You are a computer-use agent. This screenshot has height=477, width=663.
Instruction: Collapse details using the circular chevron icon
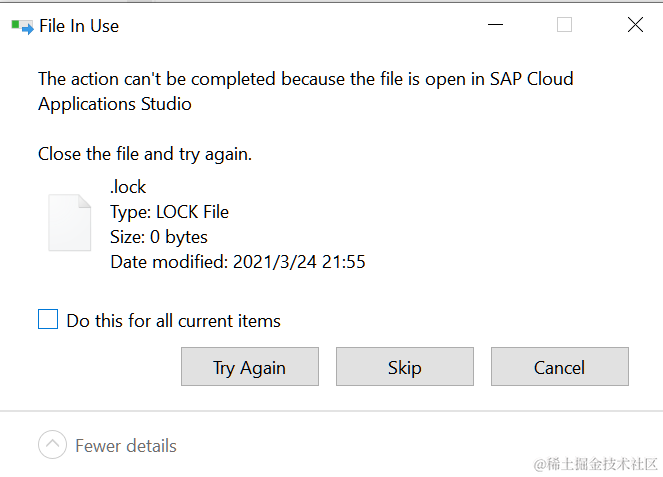[x=53, y=445]
